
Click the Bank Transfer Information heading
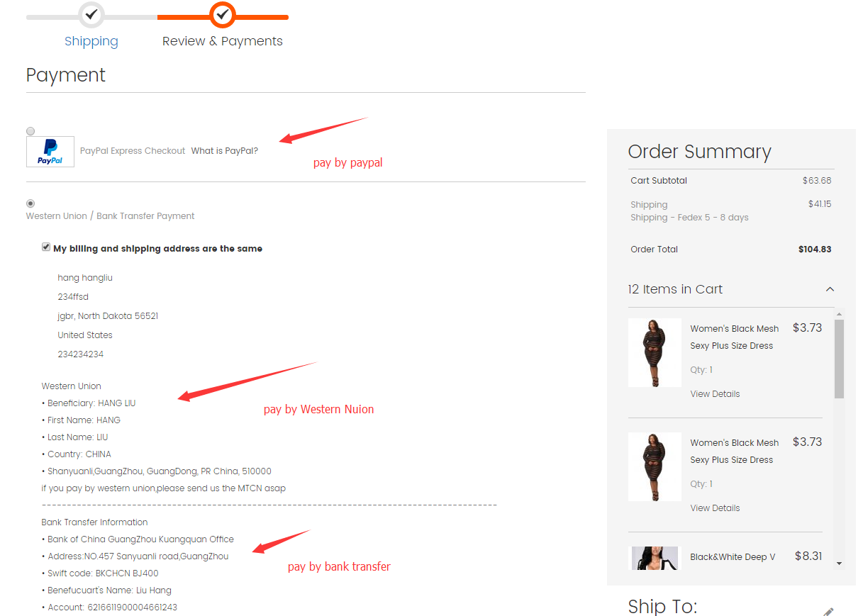tap(94, 522)
